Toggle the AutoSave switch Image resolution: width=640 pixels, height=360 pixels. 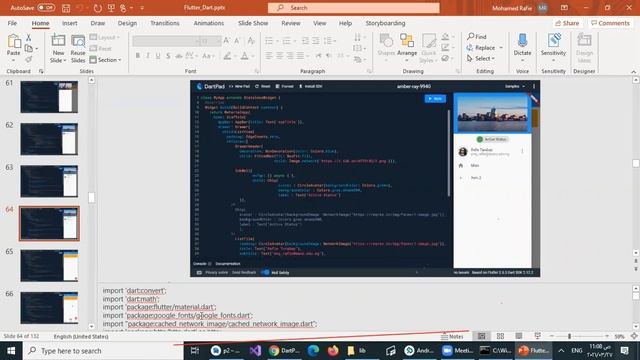click(x=46, y=8)
